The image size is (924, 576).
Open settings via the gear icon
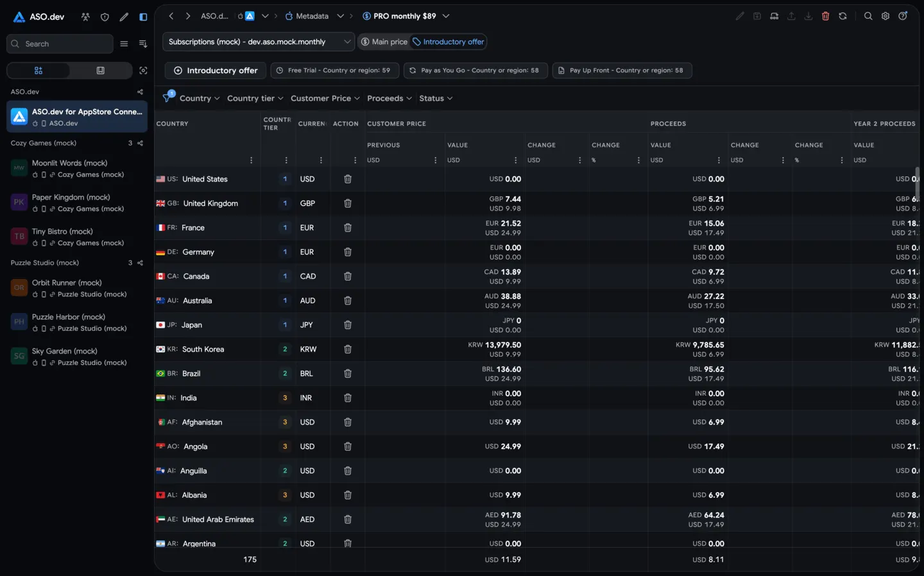886,16
